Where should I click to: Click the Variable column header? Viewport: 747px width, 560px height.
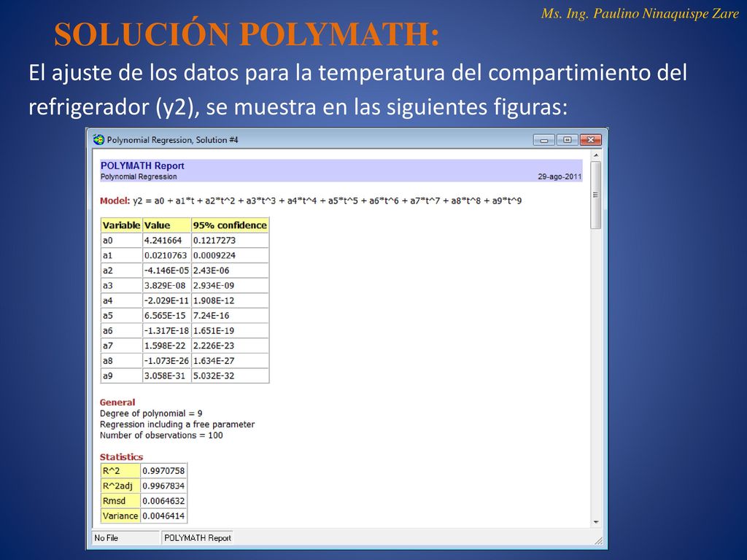(x=122, y=225)
